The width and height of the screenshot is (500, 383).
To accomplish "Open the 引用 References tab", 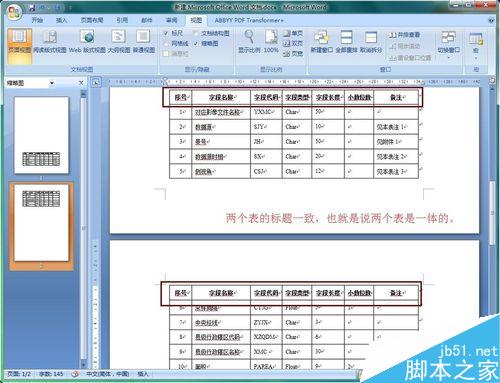I will pos(122,20).
